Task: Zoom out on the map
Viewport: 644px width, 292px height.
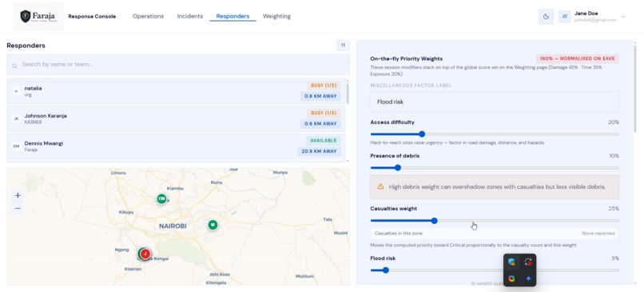Action: point(18,209)
